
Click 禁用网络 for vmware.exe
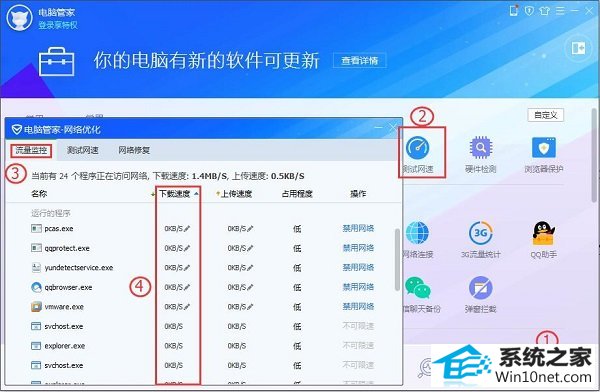(x=358, y=307)
